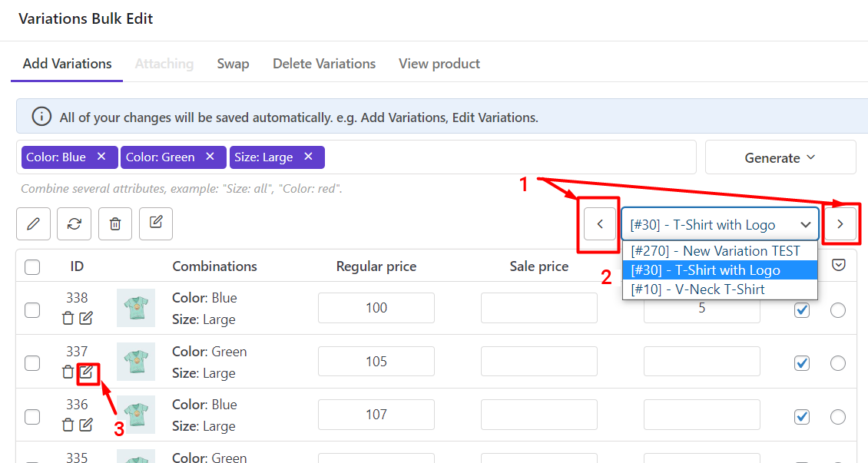
Task: Choose [#270] - New Variation TEST option
Action: (721, 251)
